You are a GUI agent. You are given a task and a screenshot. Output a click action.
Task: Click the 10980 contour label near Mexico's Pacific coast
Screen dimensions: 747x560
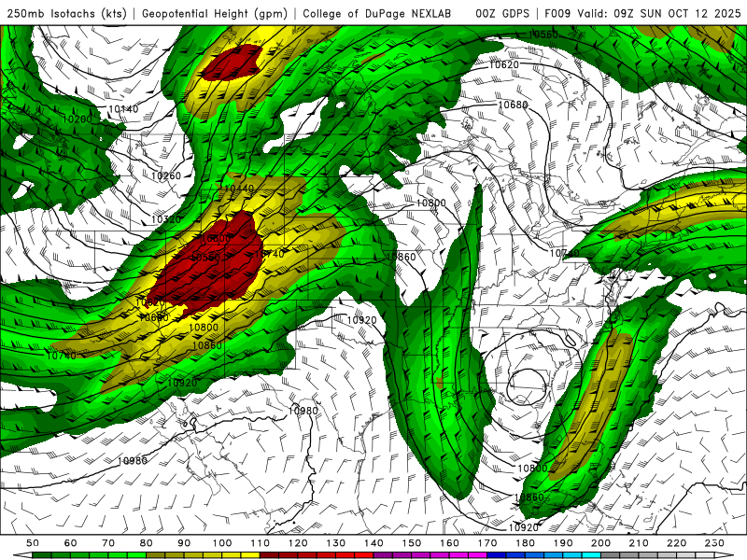coord(133,460)
